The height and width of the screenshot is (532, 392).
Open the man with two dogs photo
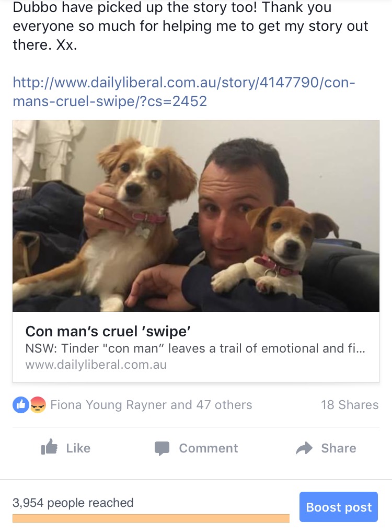coord(196,216)
